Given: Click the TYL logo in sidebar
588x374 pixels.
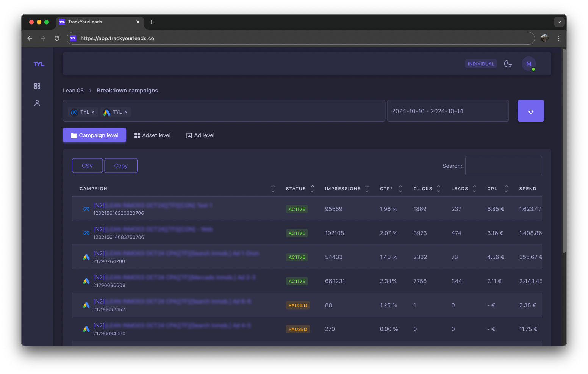Looking at the screenshot, I should tap(39, 64).
